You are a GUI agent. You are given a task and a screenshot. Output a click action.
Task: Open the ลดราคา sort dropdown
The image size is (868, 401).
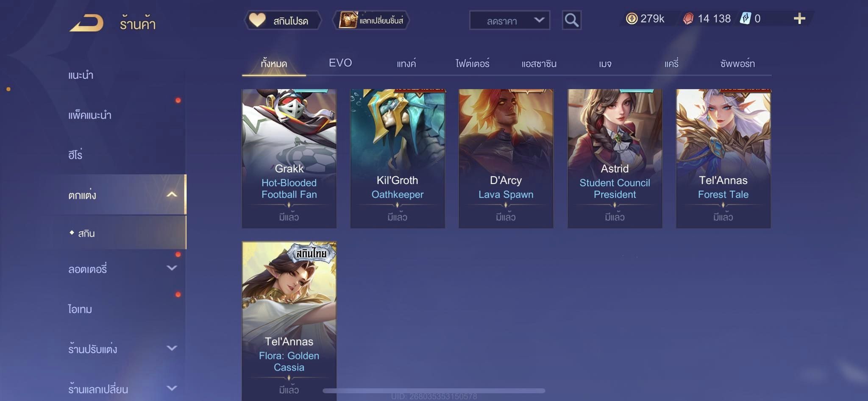coord(509,20)
